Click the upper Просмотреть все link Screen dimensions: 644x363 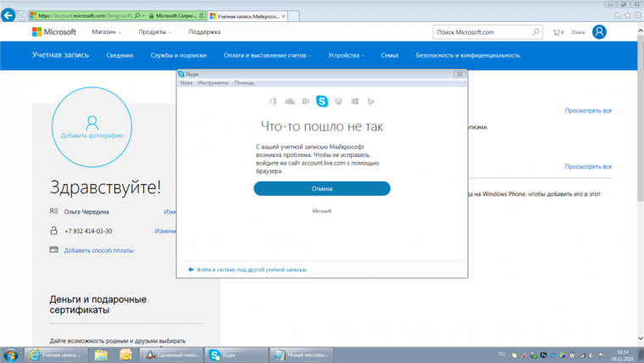tap(588, 110)
